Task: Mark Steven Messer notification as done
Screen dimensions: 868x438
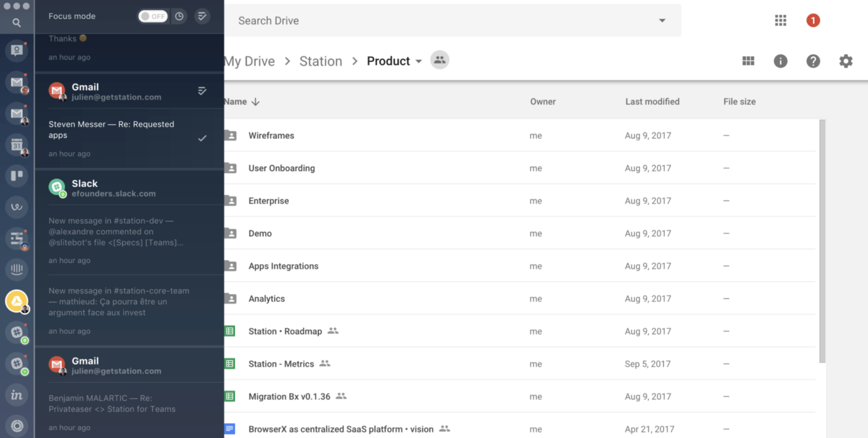Action: pos(202,138)
